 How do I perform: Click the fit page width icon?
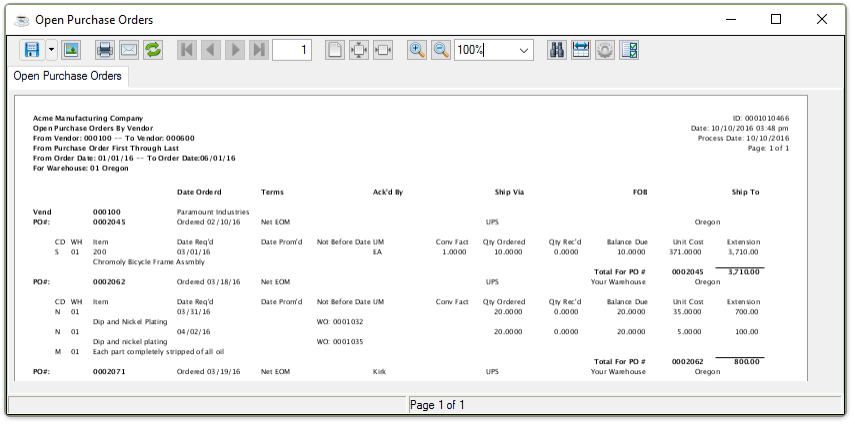pos(383,49)
